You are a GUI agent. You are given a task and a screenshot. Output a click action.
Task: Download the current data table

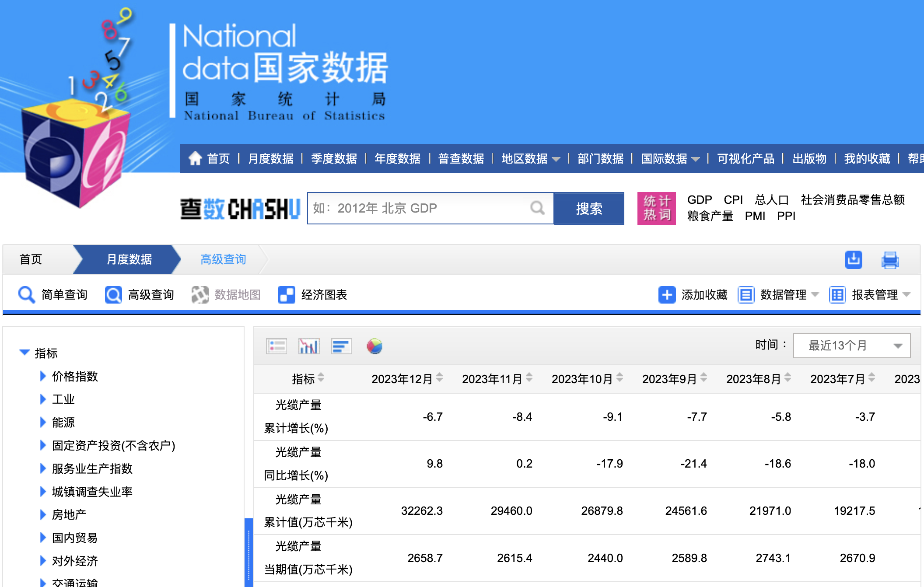852,259
